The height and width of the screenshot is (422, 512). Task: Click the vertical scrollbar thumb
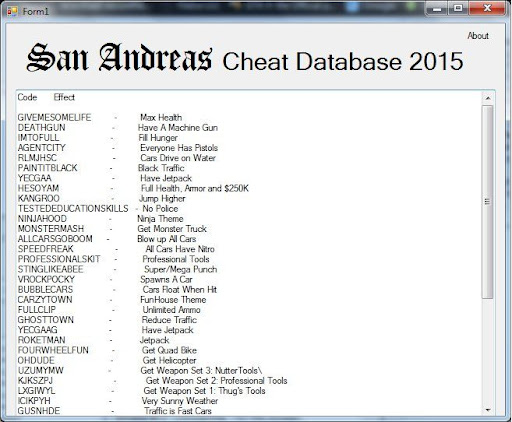point(488,201)
